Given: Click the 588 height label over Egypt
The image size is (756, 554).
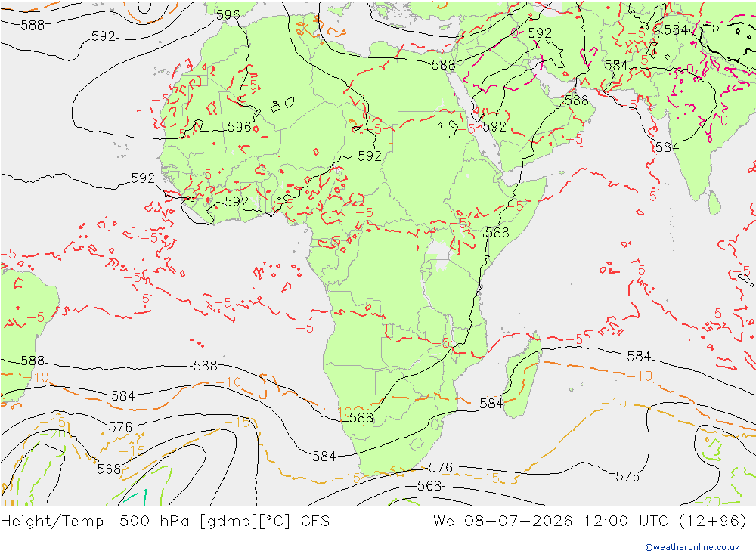Looking at the screenshot, I should (x=443, y=64).
